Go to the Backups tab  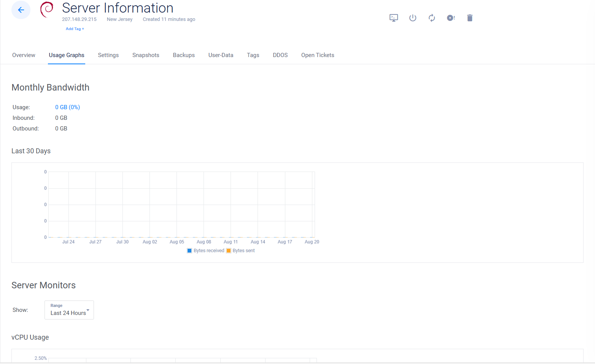(184, 55)
